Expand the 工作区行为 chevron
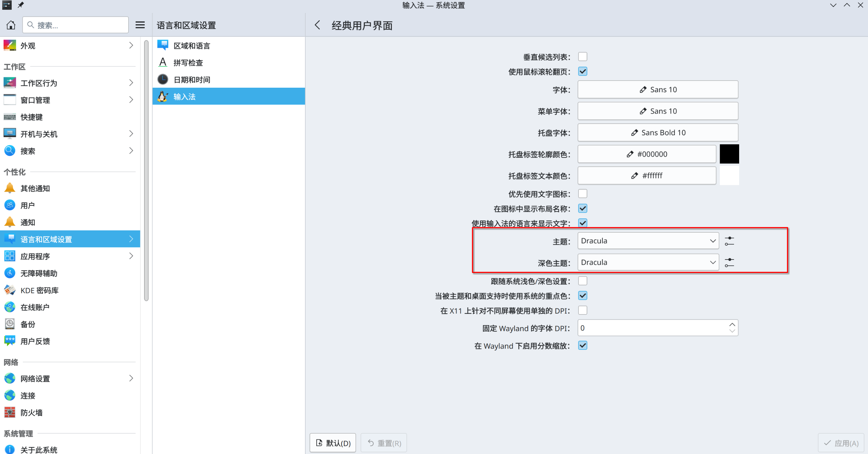Image resolution: width=868 pixels, height=454 pixels. (131, 83)
